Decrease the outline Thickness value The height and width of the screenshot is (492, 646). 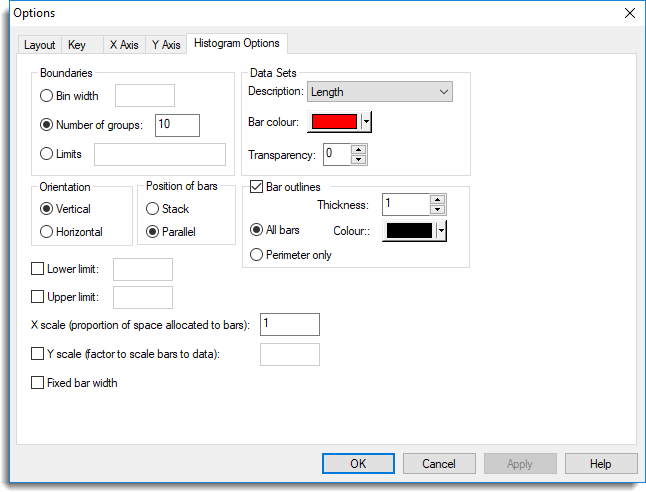[x=437, y=209]
